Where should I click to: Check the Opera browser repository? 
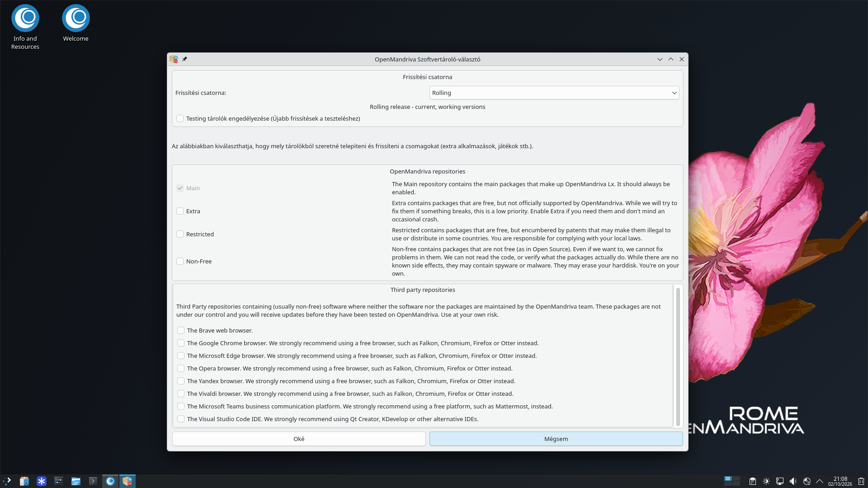click(x=181, y=368)
